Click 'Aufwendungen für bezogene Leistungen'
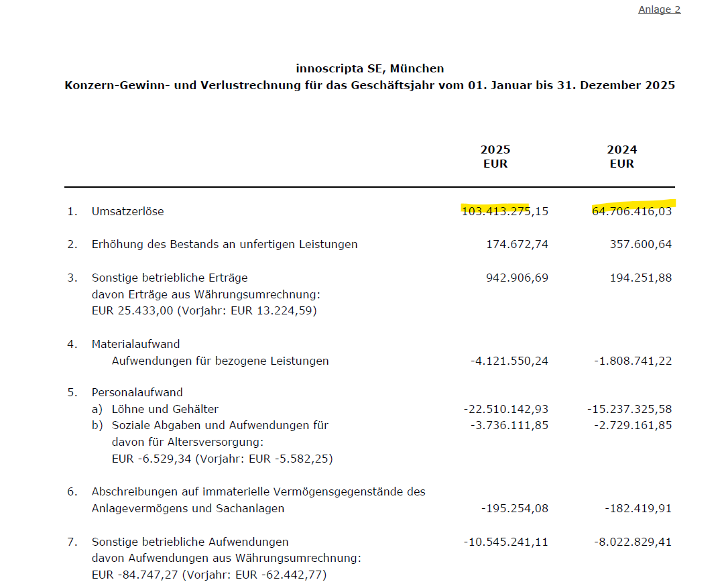 (x=221, y=361)
